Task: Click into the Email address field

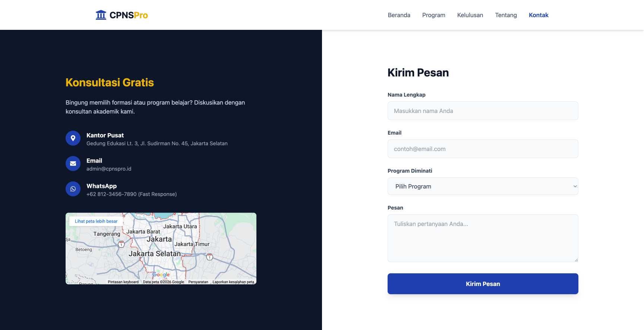Action: pos(483,149)
